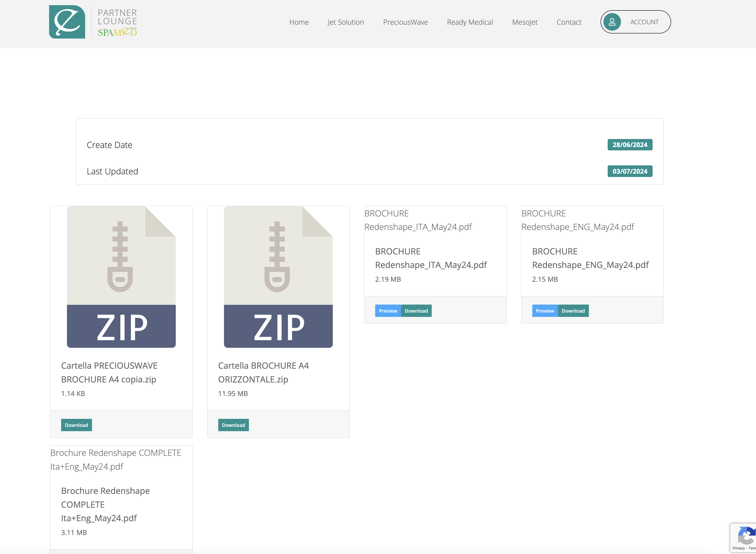Click the BROCHURE Redenshape_ITA_May24.pdf card title
756x554 pixels.
(431, 258)
